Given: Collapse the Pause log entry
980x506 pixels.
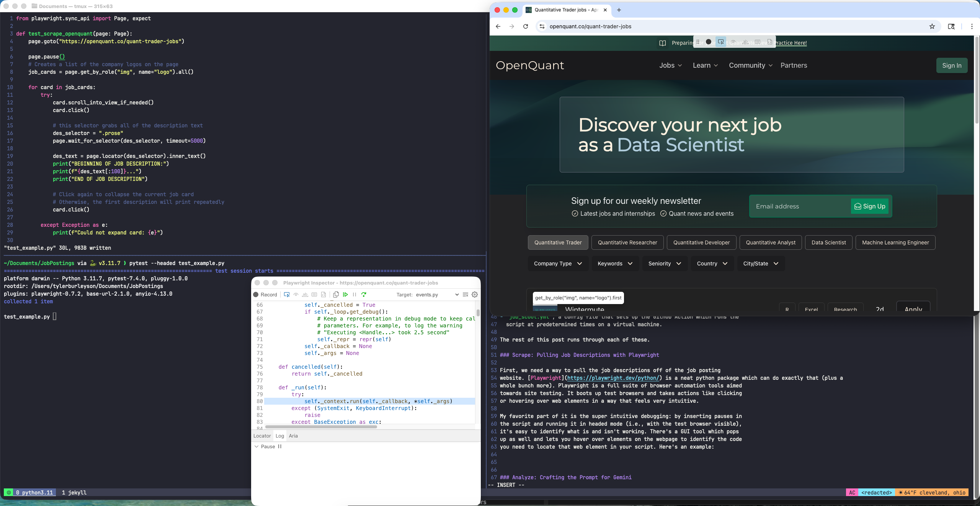Looking at the screenshot, I should click(256, 446).
